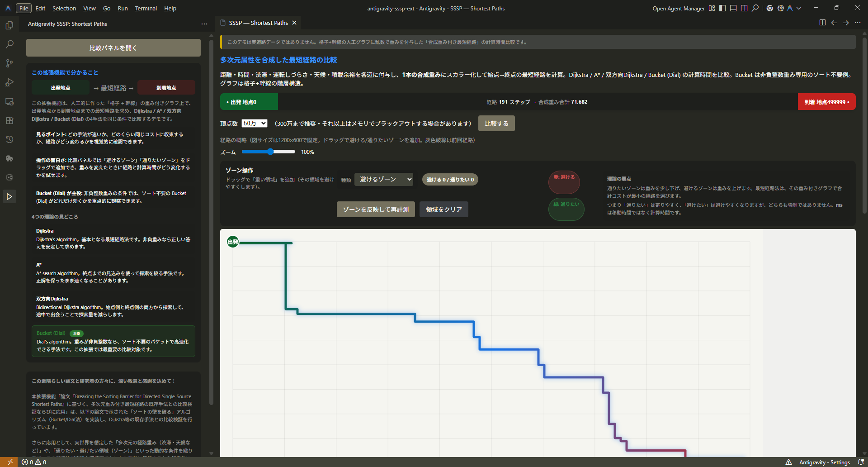Open the Search view in the activity bar
The width and height of the screenshot is (868, 467).
(x=9, y=44)
